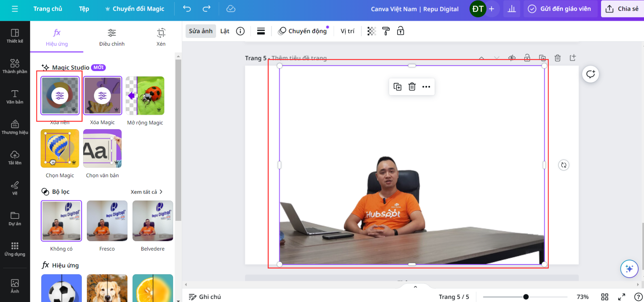Toggle the lock icon in the toolbar
644x302 pixels.
[400, 31]
